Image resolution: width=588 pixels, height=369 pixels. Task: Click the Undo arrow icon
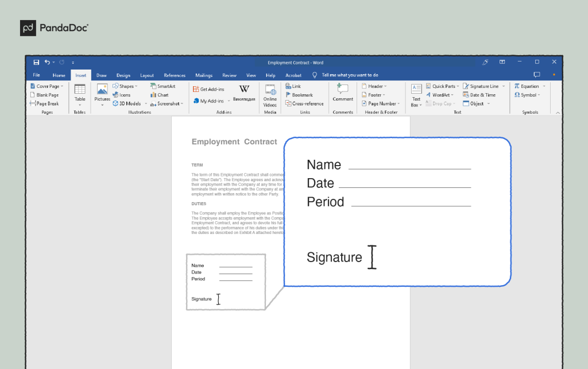coord(47,62)
